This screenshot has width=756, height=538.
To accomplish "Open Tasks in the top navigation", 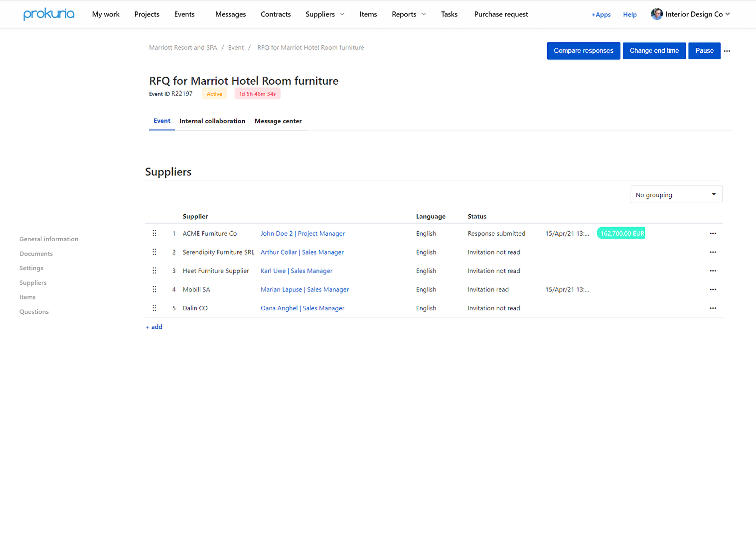I will (449, 14).
